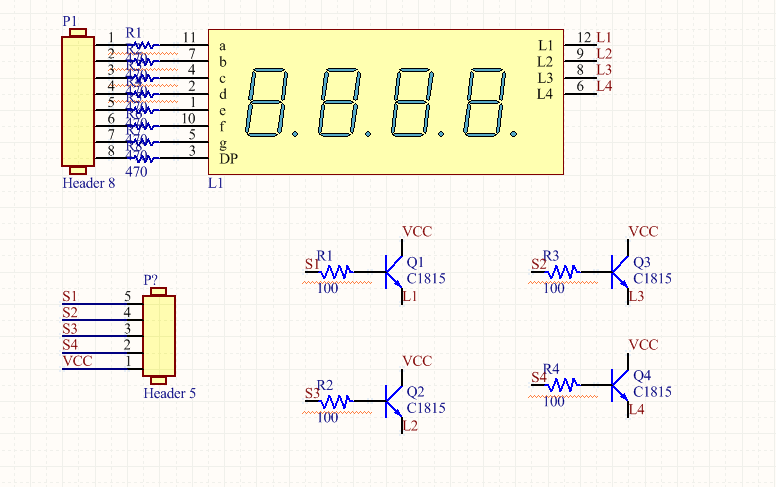Viewport: 776px width, 487px height.
Task: Select the VCC label above Q4
Action: point(643,344)
